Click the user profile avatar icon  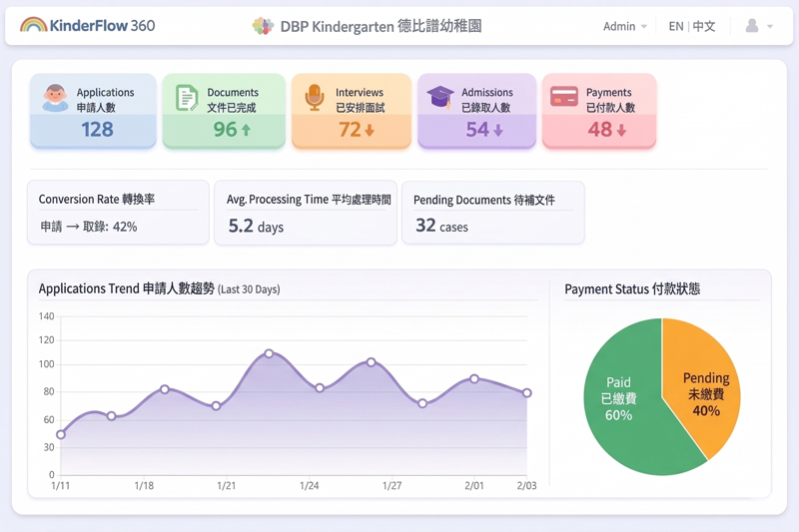tap(752, 26)
